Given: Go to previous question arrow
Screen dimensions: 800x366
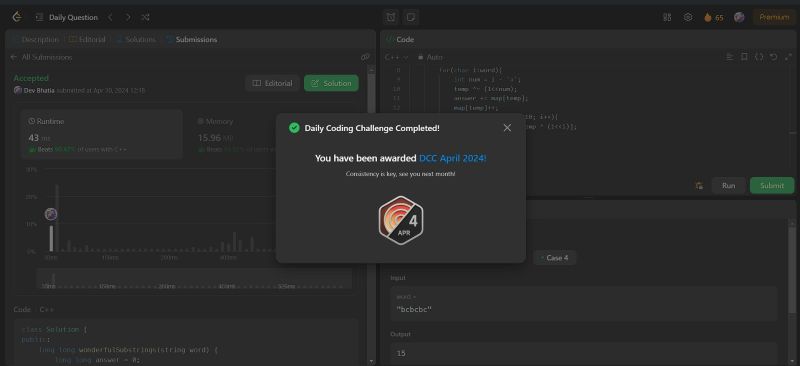Looking at the screenshot, I should pos(110,17).
